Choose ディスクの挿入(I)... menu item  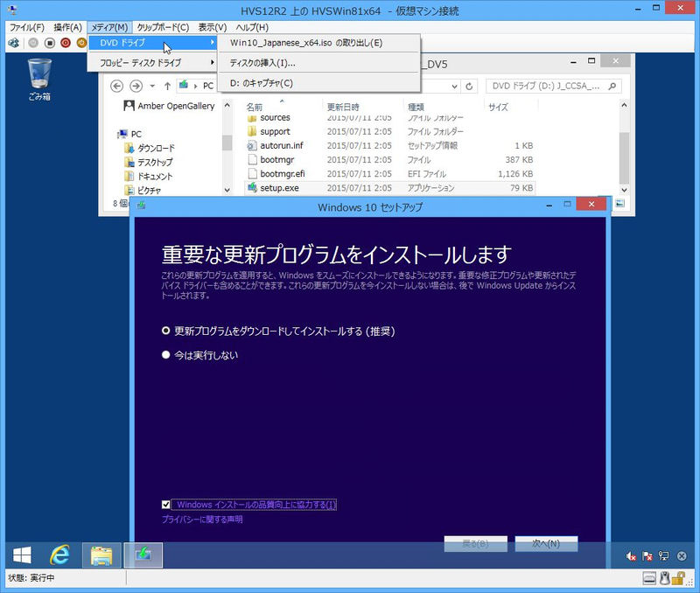(319, 63)
